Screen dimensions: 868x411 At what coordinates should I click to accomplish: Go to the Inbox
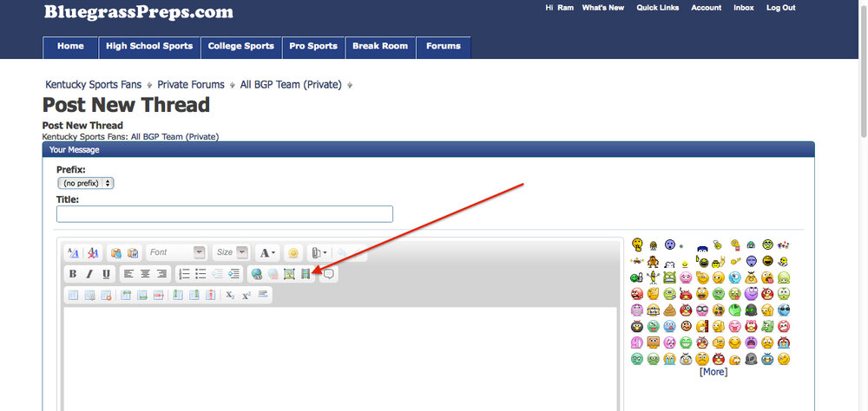pyautogui.click(x=744, y=8)
